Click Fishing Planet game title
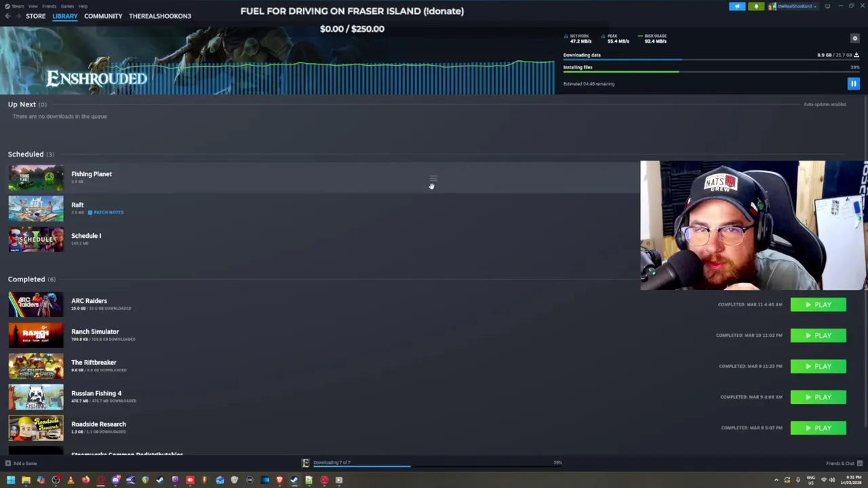This screenshot has height=488, width=868. [92, 174]
